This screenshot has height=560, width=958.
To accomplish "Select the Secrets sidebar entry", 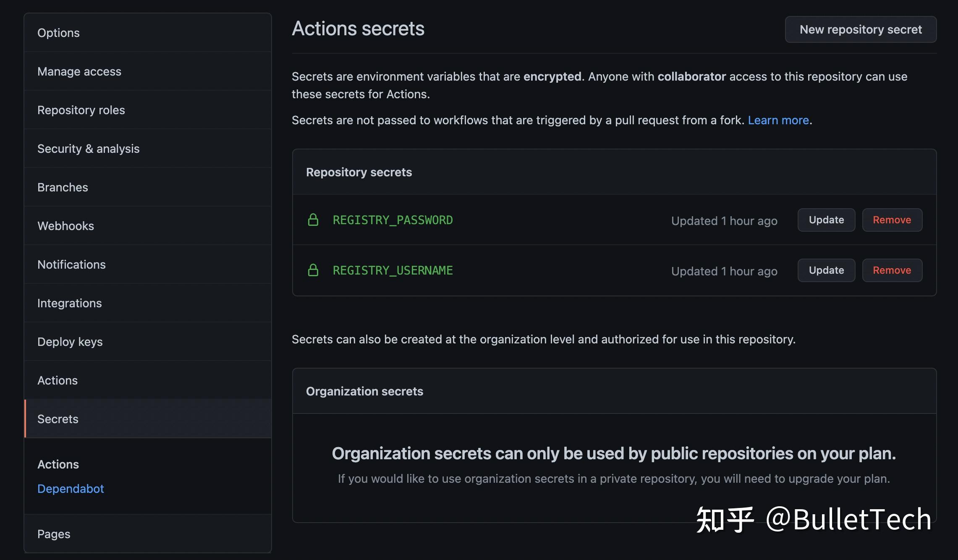I will pos(58,419).
